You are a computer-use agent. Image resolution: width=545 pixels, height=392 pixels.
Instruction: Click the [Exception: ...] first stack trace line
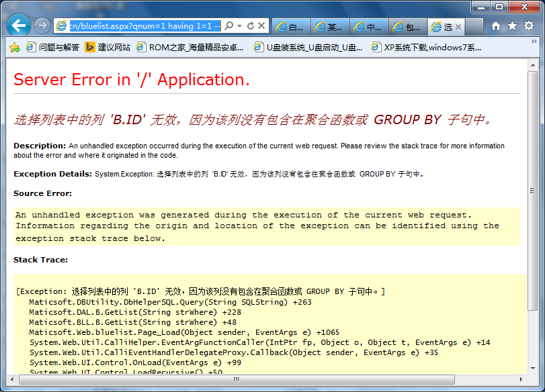click(200, 291)
